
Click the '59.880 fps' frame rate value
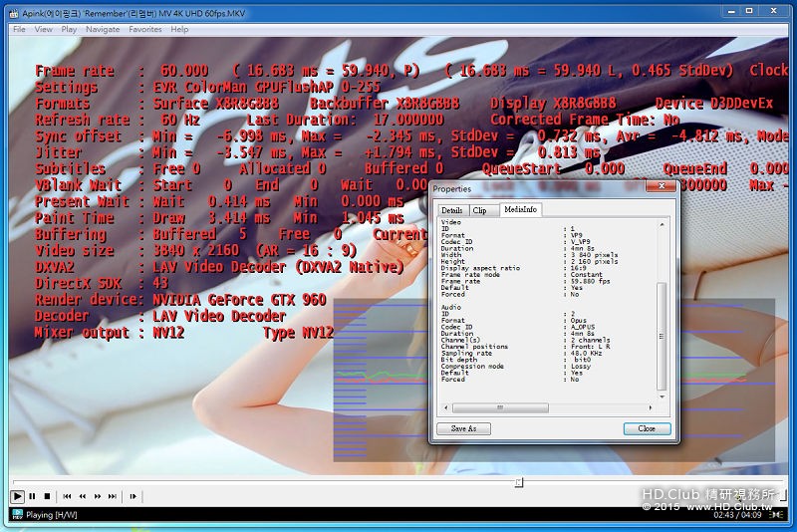590,281
